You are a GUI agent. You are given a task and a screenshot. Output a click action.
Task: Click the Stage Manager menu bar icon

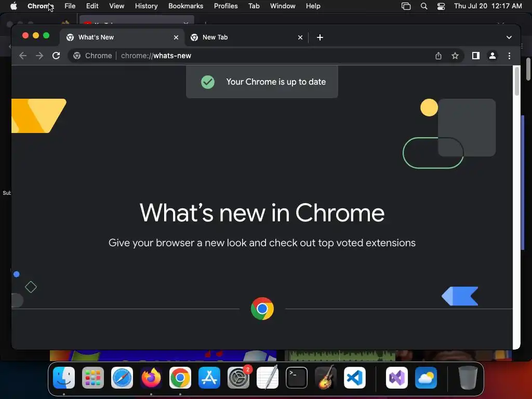[406, 6]
